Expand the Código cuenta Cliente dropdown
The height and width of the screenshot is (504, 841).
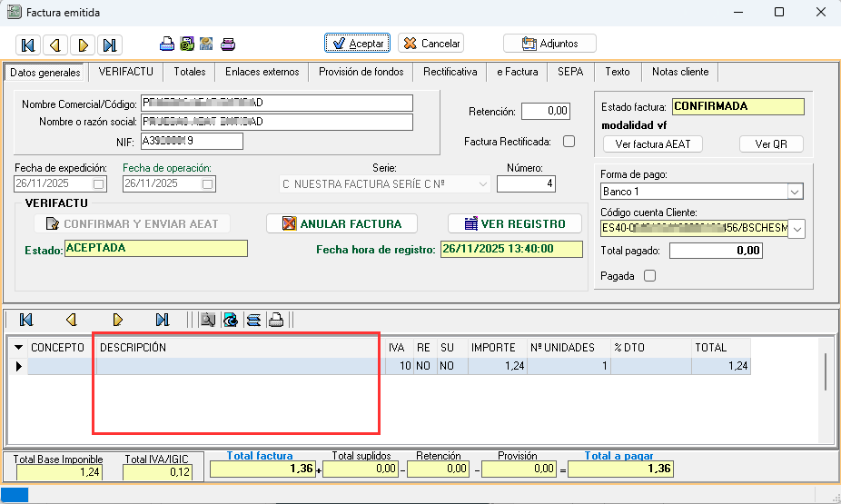click(x=797, y=229)
